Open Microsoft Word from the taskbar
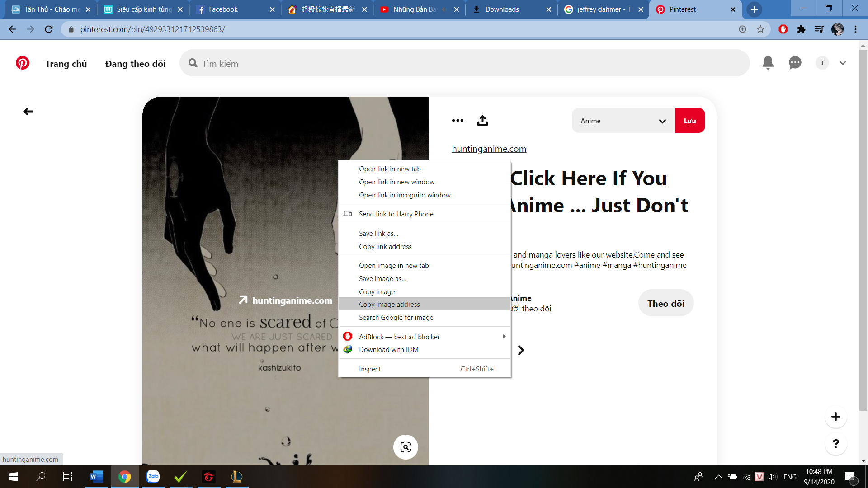Viewport: 868px width, 488px height. 96,476
